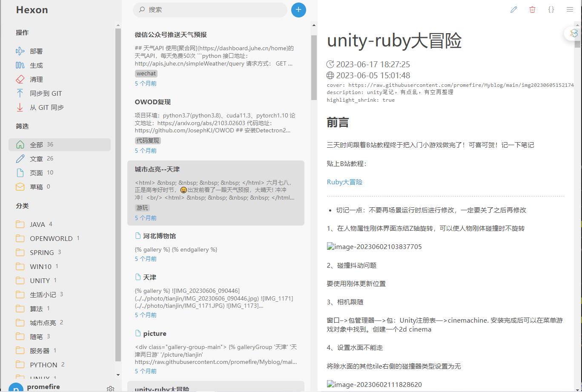Viewport: 582px width, 392px height.
Task: Click the delete trash icon in top toolbar
Action: pos(533,9)
